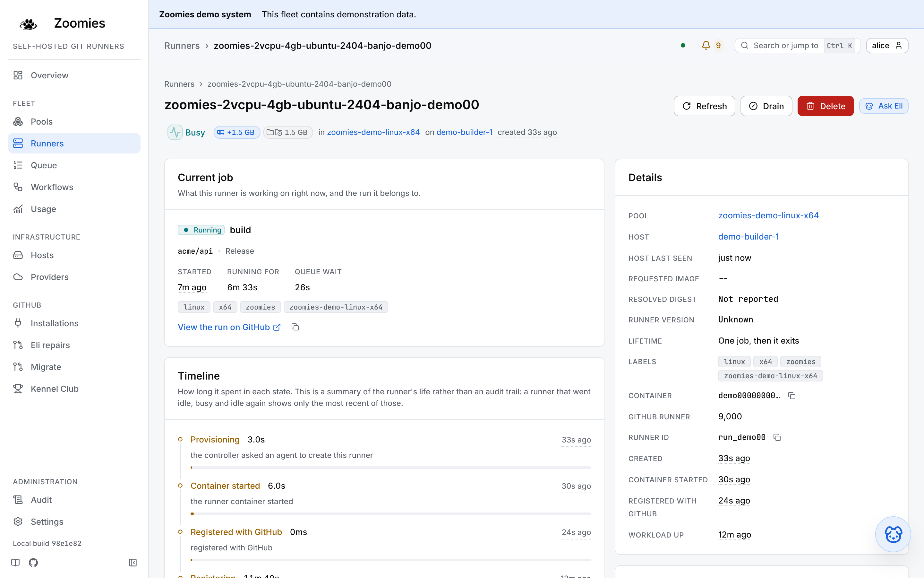Open the Audit log page

point(74,500)
